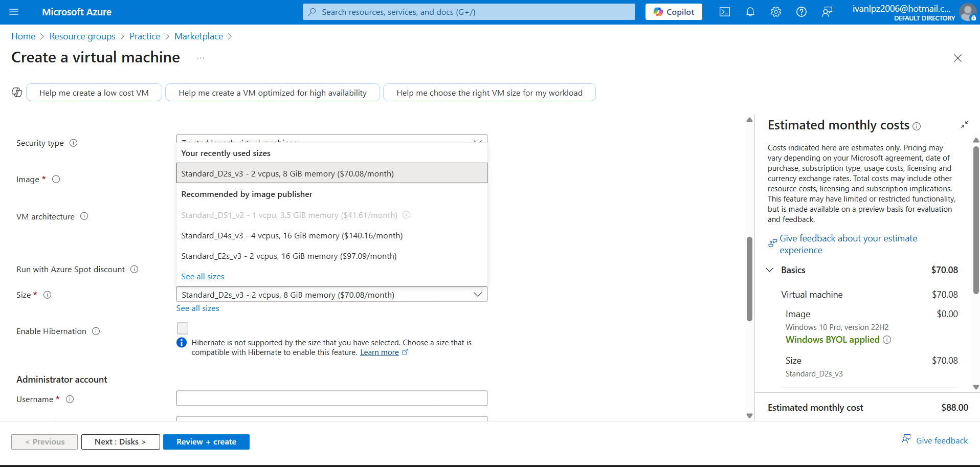The width and height of the screenshot is (980, 467).
Task: Click See all sizes inside dropdown list
Action: (203, 276)
